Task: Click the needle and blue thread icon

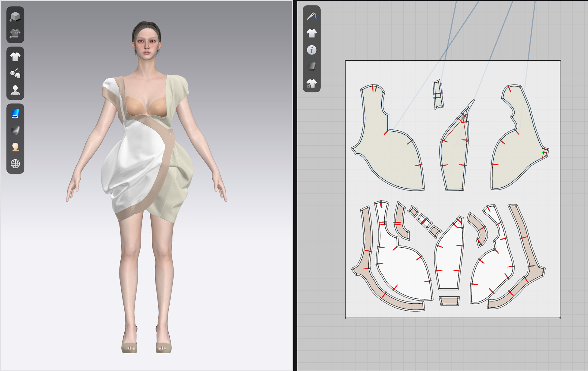Action: point(311,16)
